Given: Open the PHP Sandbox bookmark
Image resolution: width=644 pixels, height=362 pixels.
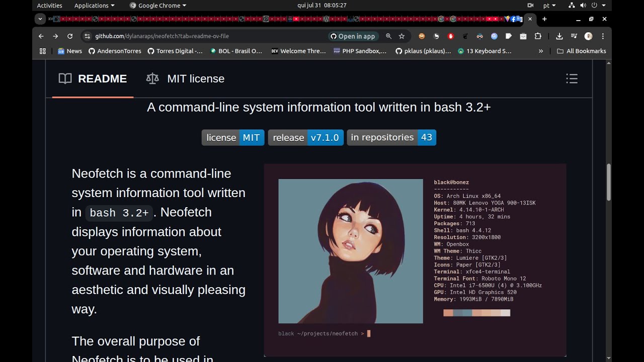Looking at the screenshot, I should pyautogui.click(x=360, y=51).
